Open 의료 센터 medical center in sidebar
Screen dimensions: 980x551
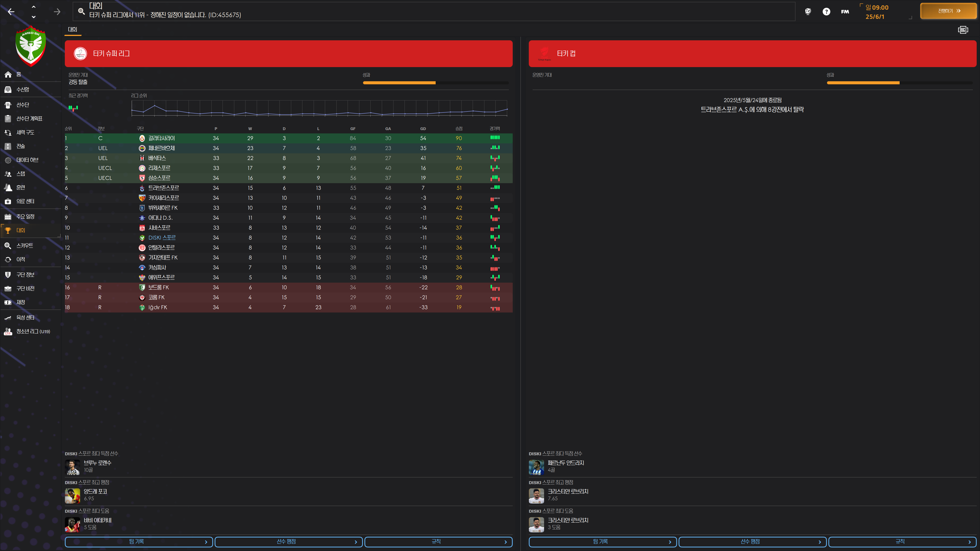(25, 202)
